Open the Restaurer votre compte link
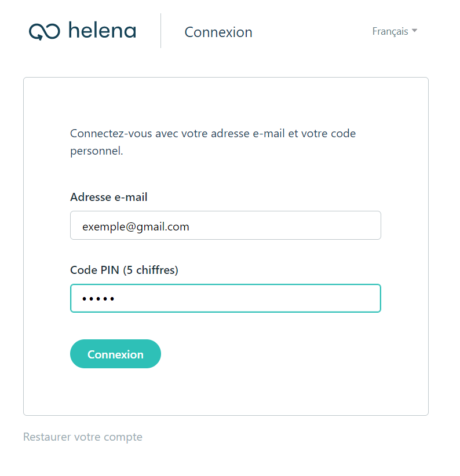The image size is (460, 476). click(83, 437)
